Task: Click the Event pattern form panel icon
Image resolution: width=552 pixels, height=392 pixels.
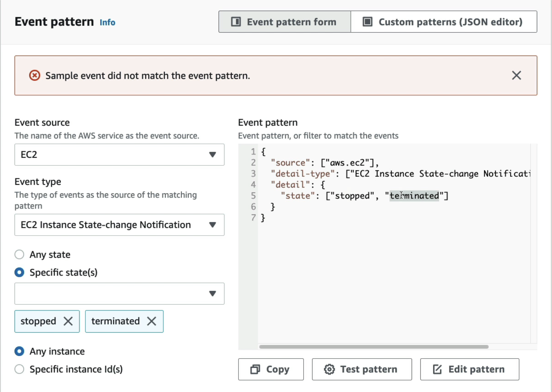Action: coord(236,22)
